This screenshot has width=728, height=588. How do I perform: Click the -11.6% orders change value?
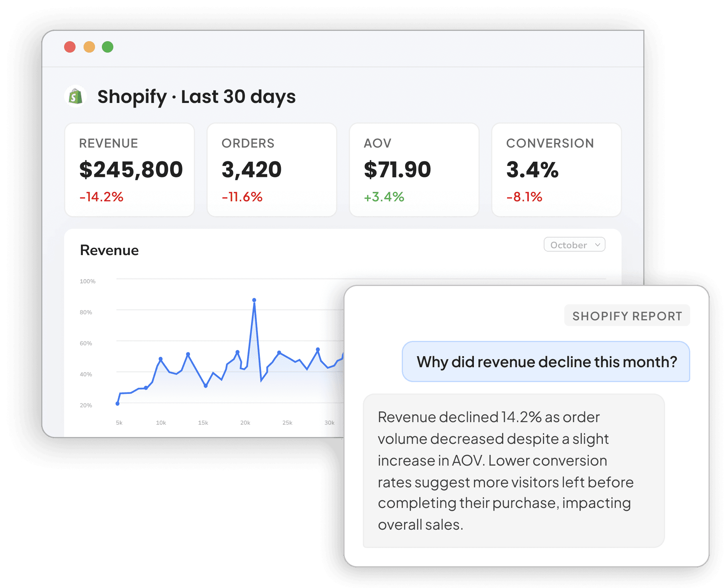pos(242,197)
